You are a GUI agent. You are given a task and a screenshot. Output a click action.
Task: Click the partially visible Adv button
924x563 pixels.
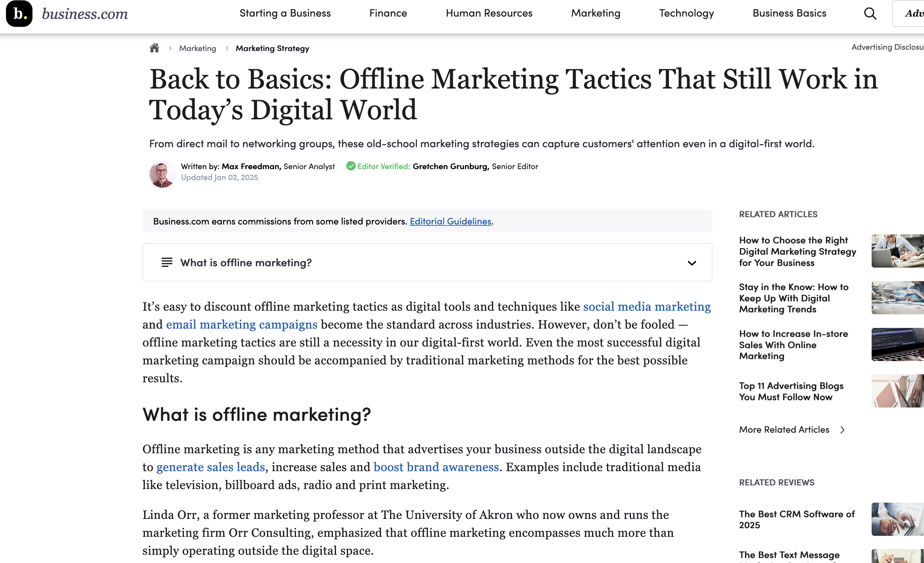[x=908, y=14]
